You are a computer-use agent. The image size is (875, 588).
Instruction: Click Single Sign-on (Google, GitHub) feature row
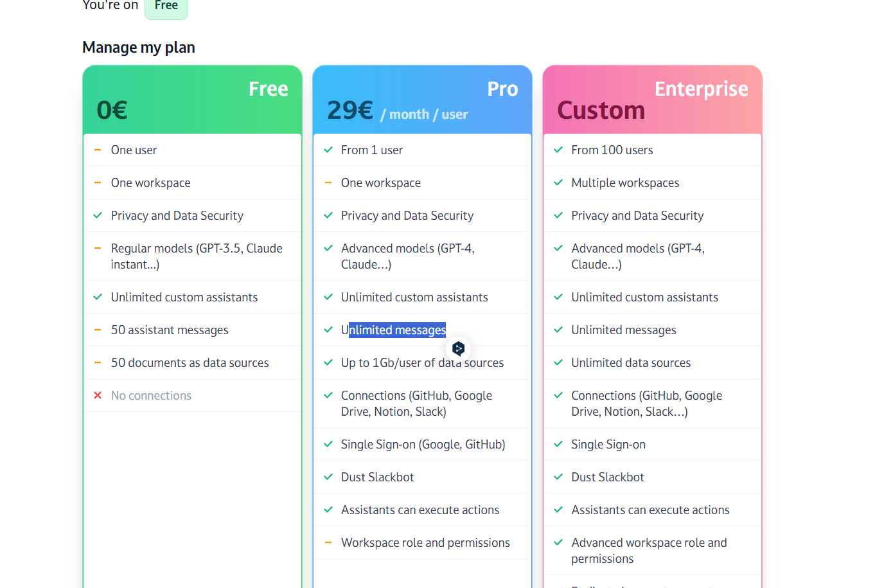pos(423,444)
